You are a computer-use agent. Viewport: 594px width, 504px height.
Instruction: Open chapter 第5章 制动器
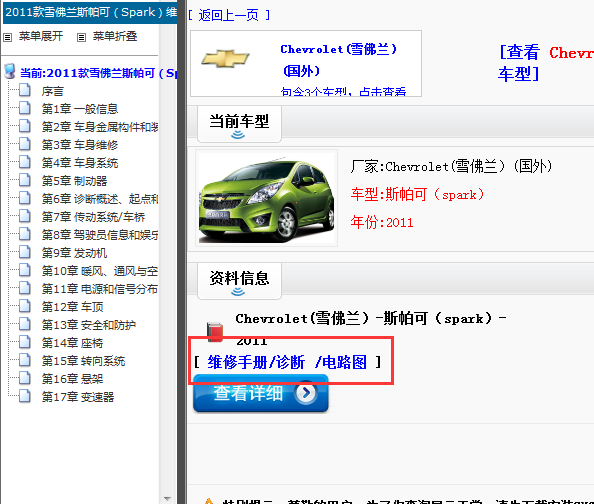coord(75,181)
